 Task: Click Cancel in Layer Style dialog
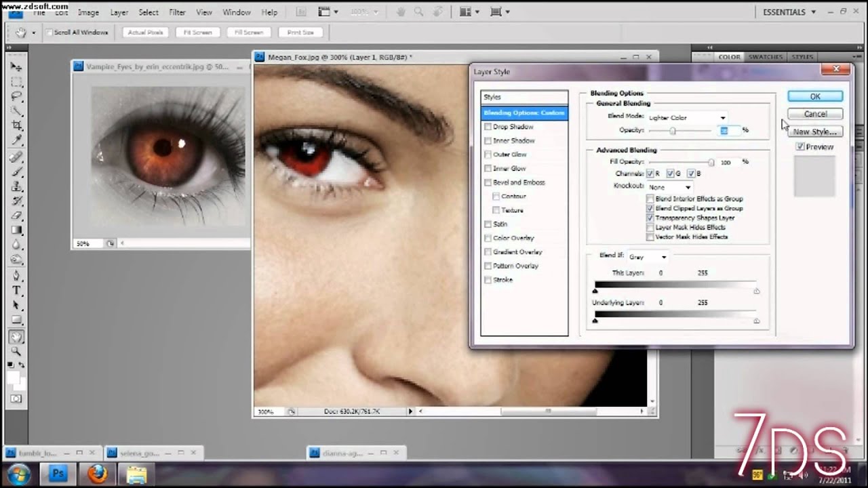point(815,114)
